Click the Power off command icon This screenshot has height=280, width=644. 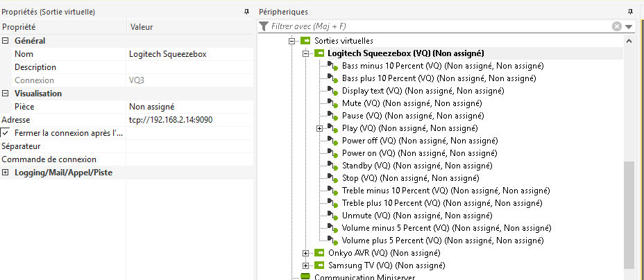coord(332,141)
